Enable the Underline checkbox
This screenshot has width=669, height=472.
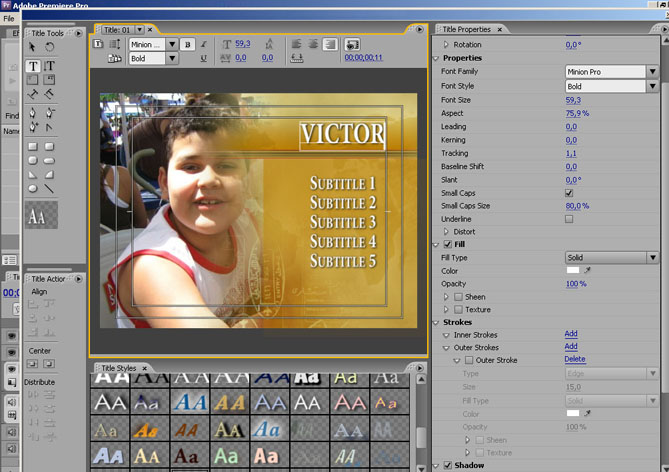click(569, 218)
